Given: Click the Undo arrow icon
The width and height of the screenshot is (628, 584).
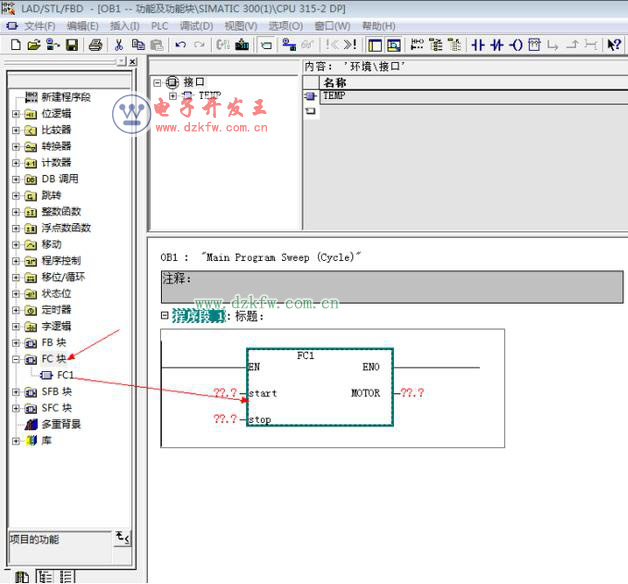Looking at the screenshot, I should pos(181,45).
